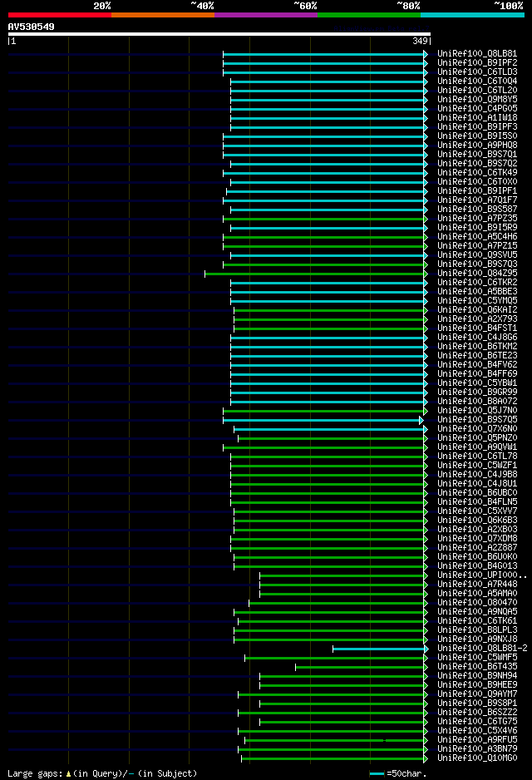This screenshot has width=532, height=780.
Task: Select the UniRef100_Q5J7N0 hit name
Action: point(477,411)
